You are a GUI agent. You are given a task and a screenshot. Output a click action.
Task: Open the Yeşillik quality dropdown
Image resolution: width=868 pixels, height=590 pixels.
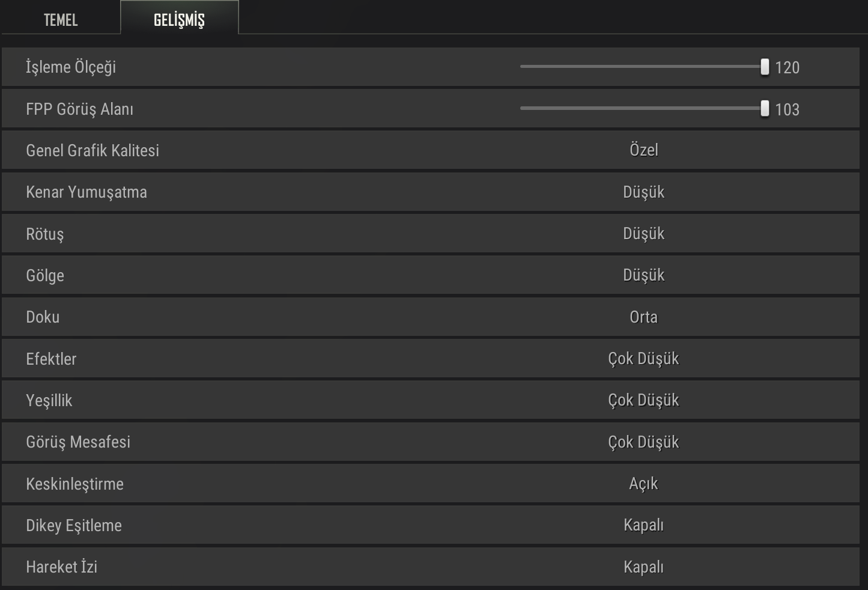[x=643, y=400]
